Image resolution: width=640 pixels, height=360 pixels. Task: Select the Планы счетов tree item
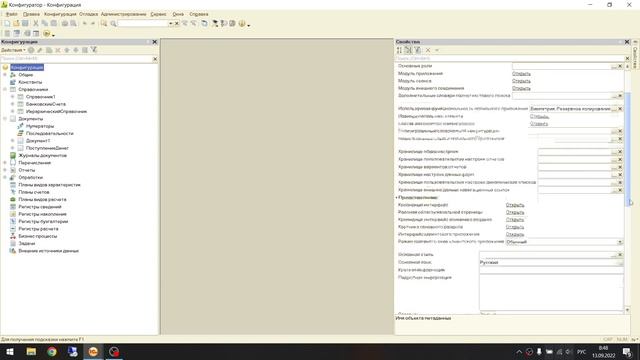[33, 192]
